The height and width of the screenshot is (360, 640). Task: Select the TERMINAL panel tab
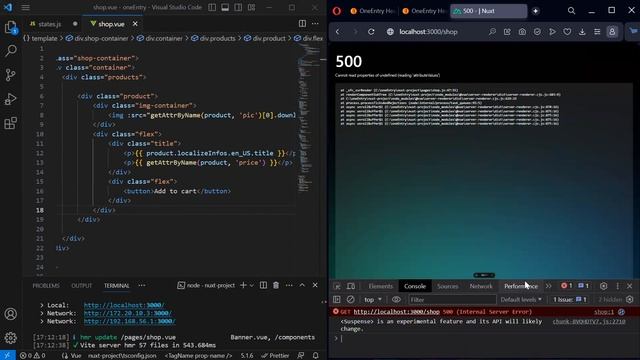117,286
